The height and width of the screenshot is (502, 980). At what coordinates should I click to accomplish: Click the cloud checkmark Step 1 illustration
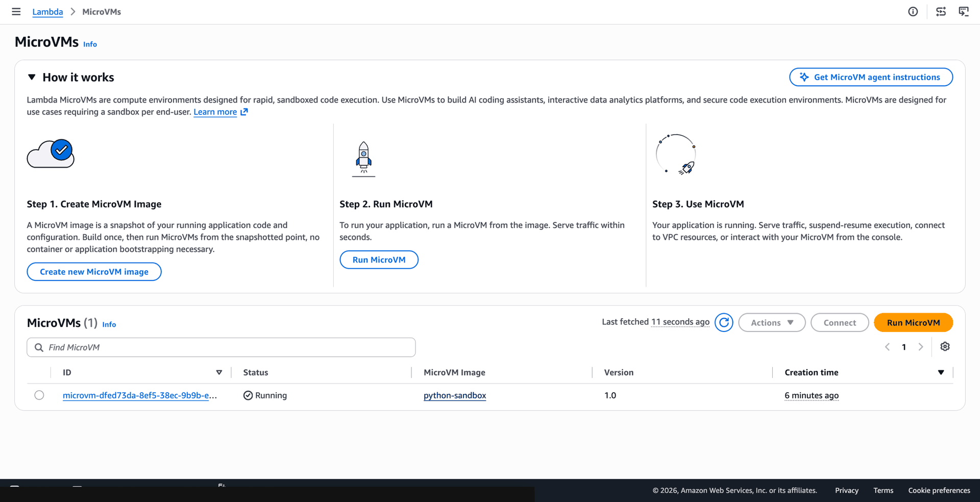51,154
